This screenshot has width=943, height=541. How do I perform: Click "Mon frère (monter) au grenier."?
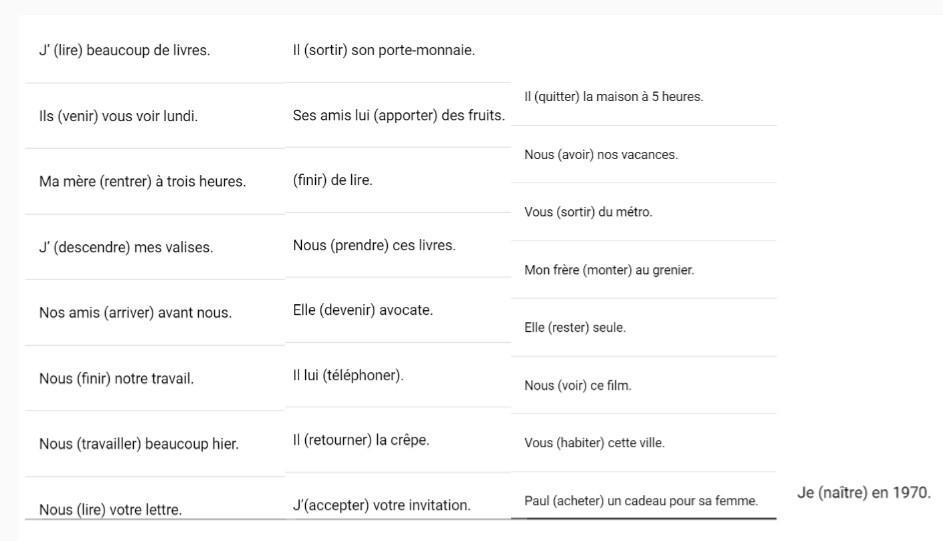[x=609, y=270]
